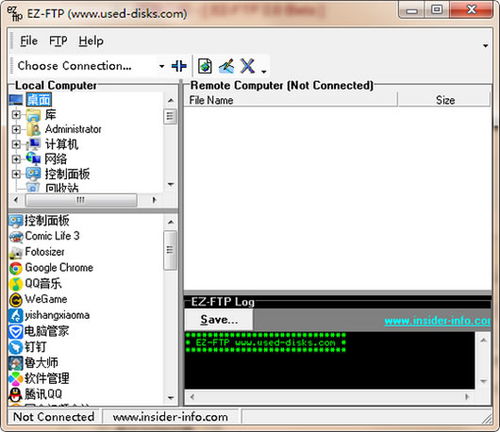Screen dimensions: 500x432
Task: Expand the 计算机 tree node
Action: tap(16, 144)
